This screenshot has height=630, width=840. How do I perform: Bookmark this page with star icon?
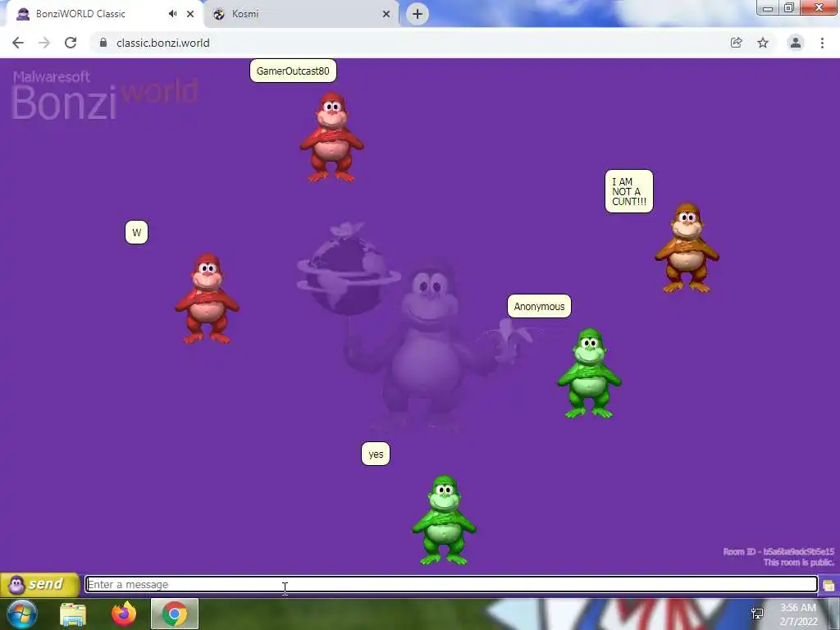point(763,43)
